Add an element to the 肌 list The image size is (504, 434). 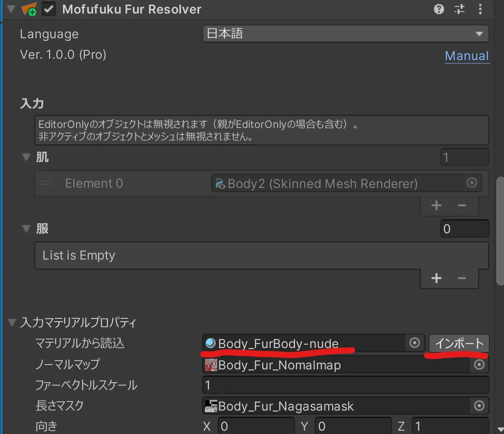coord(436,205)
